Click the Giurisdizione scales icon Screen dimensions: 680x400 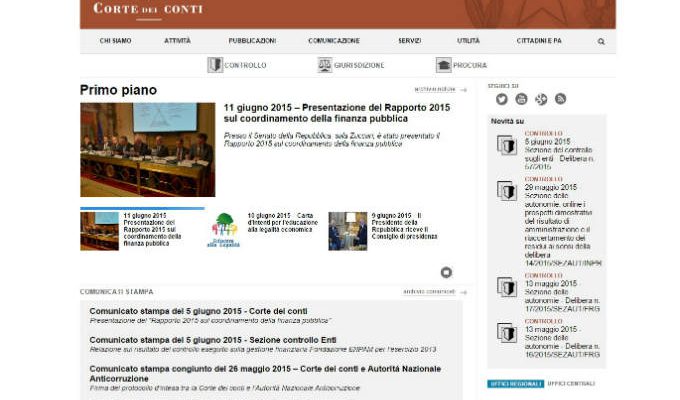tap(324, 65)
